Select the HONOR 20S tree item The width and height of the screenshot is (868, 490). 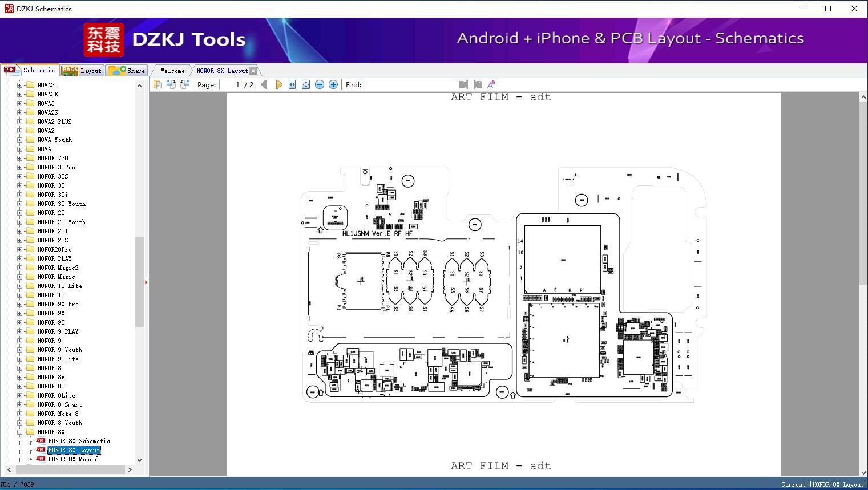(x=53, y=240)
